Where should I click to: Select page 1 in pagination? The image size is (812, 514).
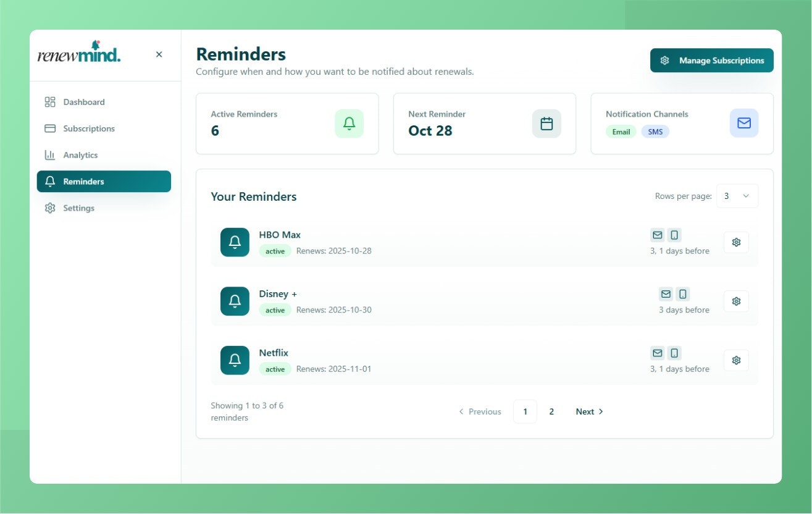coord(525,411)
